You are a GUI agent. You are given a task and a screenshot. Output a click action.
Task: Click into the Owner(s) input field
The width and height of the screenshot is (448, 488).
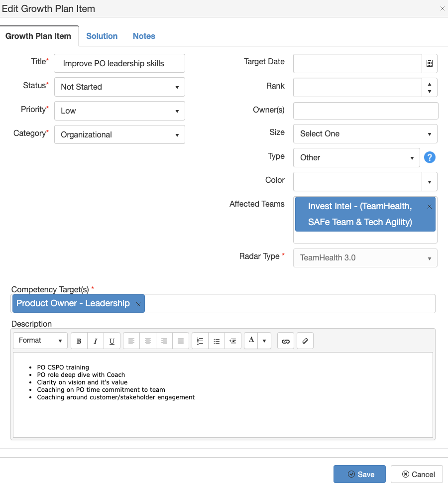tap(365, 111)
